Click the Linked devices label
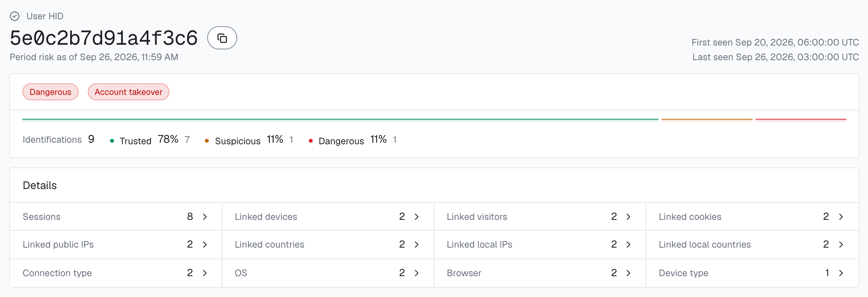 pos(266,217)
